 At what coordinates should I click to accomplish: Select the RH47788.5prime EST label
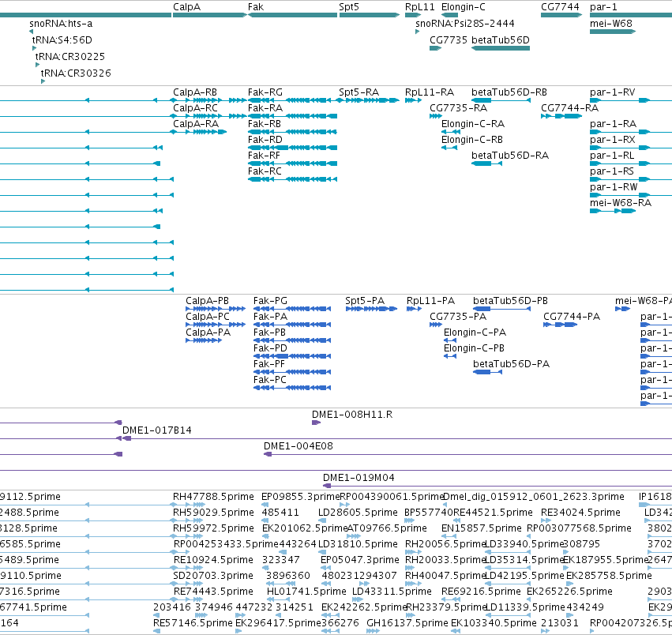(x=213, y=497)
